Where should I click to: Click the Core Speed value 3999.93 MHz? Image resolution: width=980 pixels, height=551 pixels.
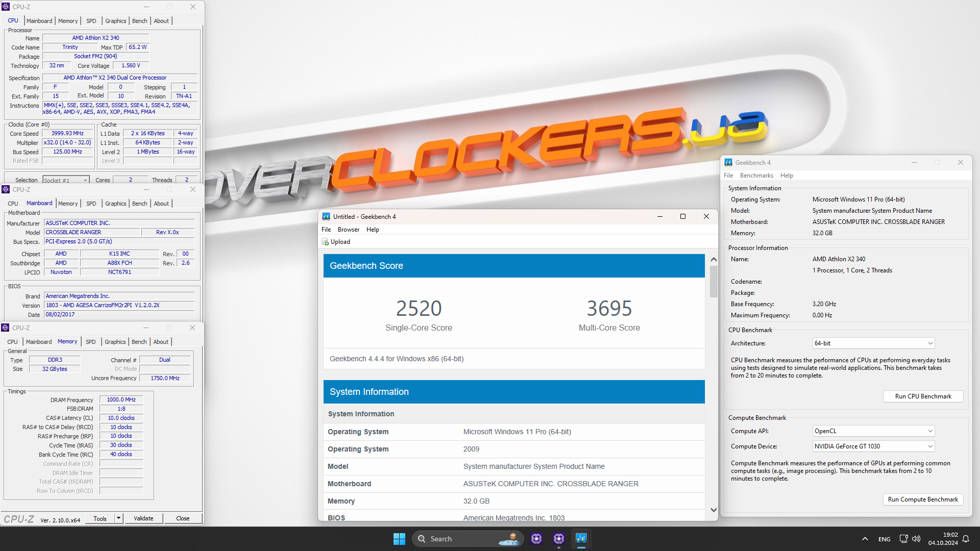coord(67,134)
